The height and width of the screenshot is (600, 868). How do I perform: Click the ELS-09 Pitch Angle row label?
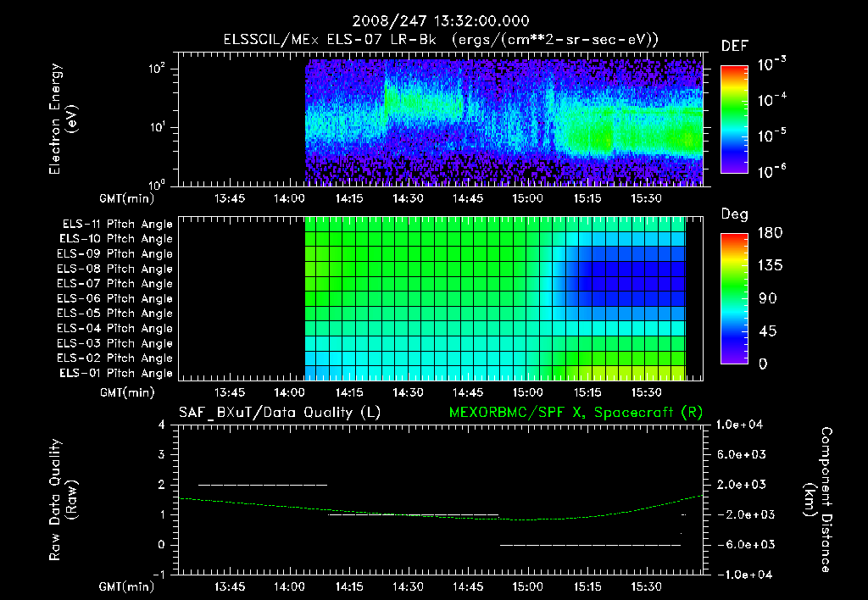(114, 254)
